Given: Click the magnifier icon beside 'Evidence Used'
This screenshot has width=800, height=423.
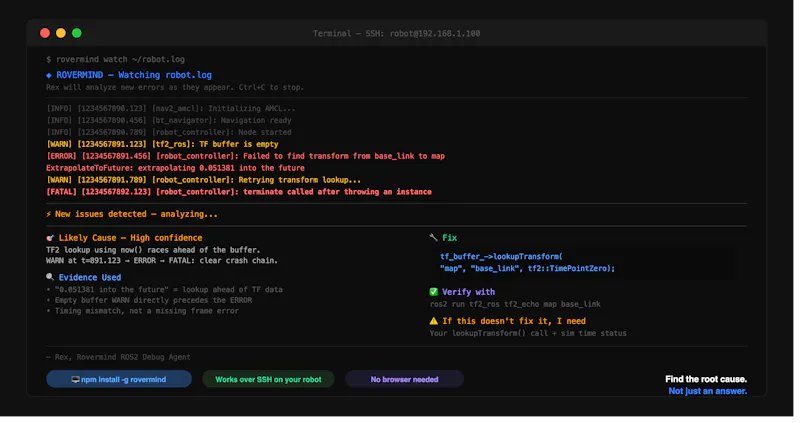Looking at the screenshot, I should pos(50,278).
